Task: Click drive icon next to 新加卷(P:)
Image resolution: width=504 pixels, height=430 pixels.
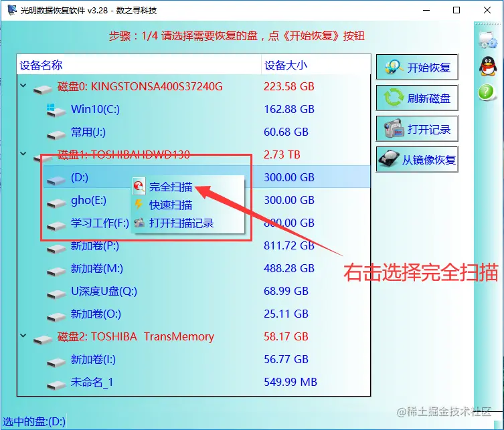Action: coord(56,249)
